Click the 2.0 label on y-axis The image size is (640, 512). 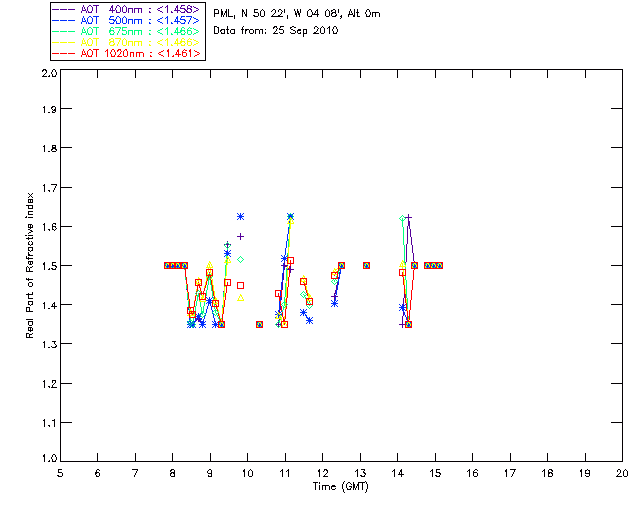(x=49, y=74)
